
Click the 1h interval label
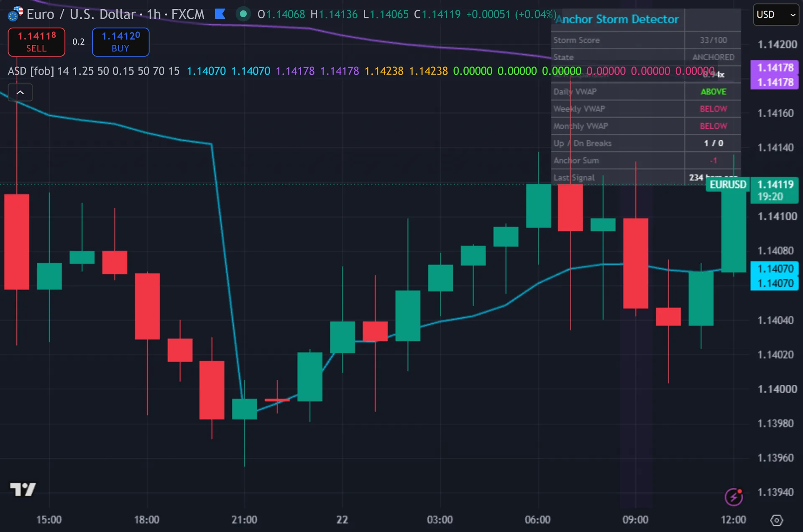tap(154, 14)
